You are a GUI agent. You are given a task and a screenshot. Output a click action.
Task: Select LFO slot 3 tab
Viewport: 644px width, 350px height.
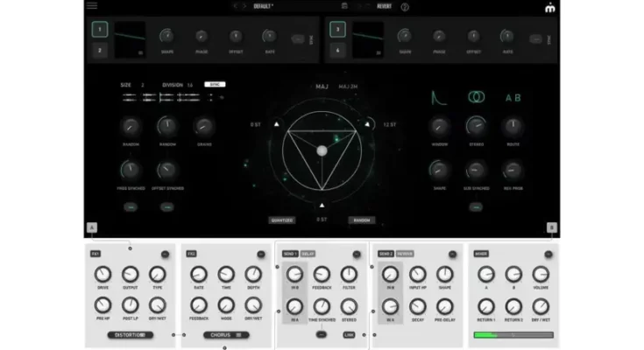click(x=336, y=30)
